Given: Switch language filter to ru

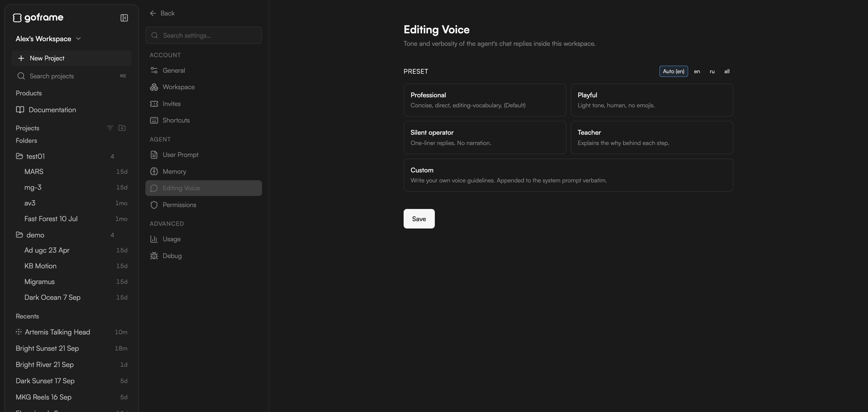Looking at the screenshot, I should coord(712,71).
